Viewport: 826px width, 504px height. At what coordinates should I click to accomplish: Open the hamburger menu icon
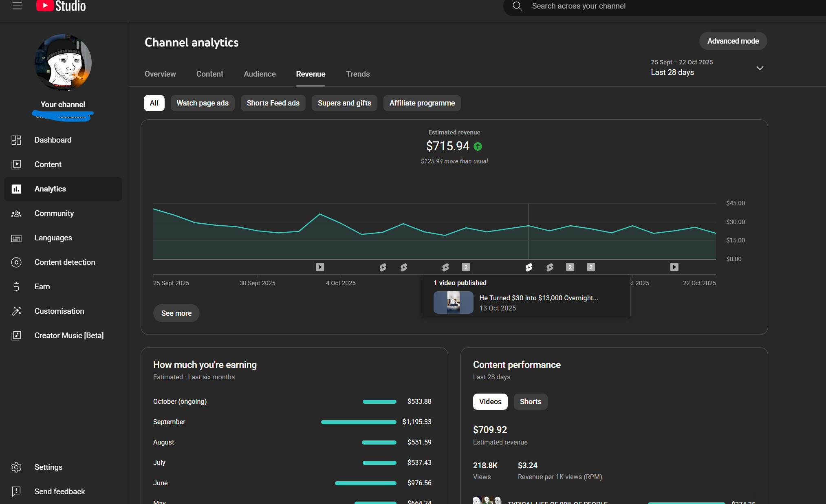[17, 6]
